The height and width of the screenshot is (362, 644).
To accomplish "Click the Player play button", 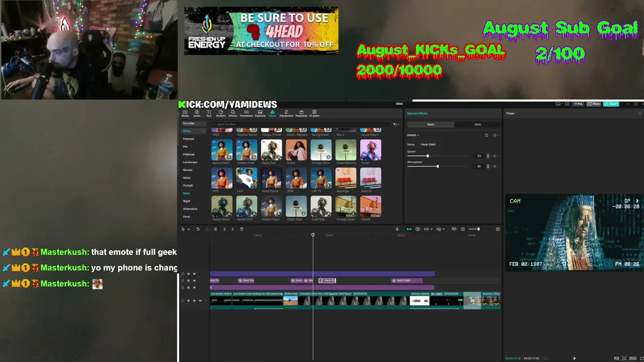I will (x=575, y=358).
